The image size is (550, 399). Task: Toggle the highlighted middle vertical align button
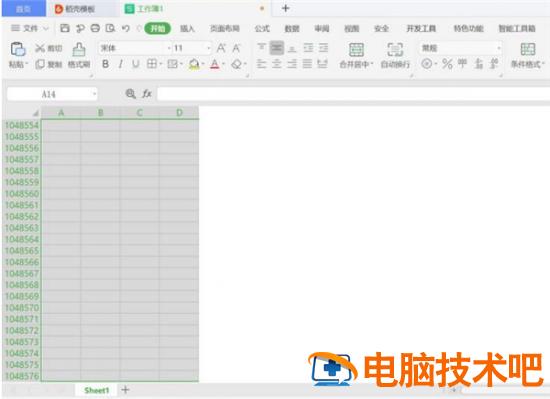(x=277, y=47)
